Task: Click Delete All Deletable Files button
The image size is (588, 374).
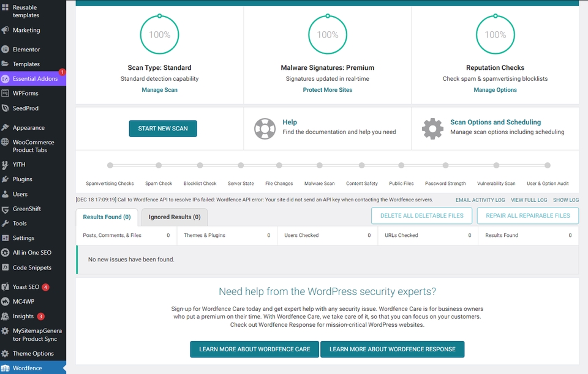Action: [421, 216]
